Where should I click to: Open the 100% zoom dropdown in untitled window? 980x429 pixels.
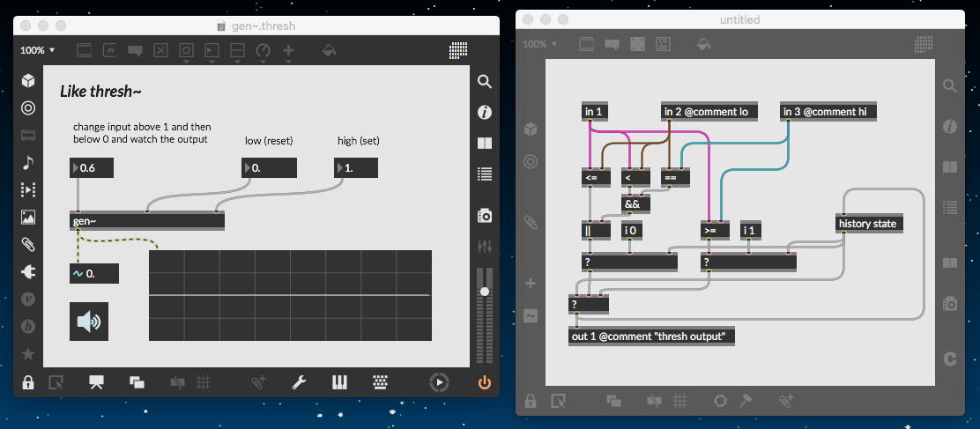click(540, 44)
